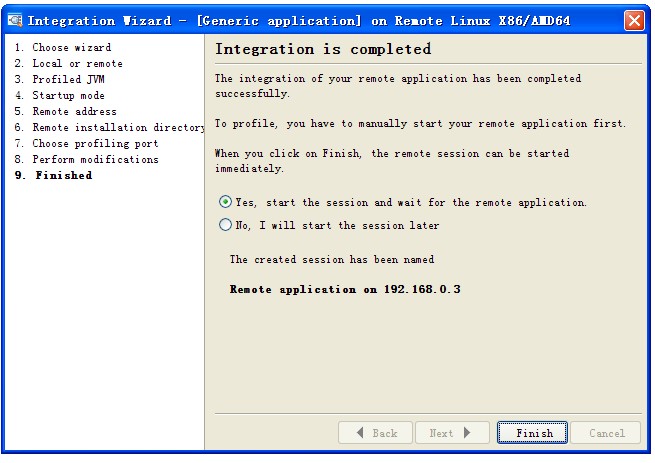Viewport: 655px width, 463px height.
Task: Click 'The created session has been named' text
Action: click(x=332, y=259)
